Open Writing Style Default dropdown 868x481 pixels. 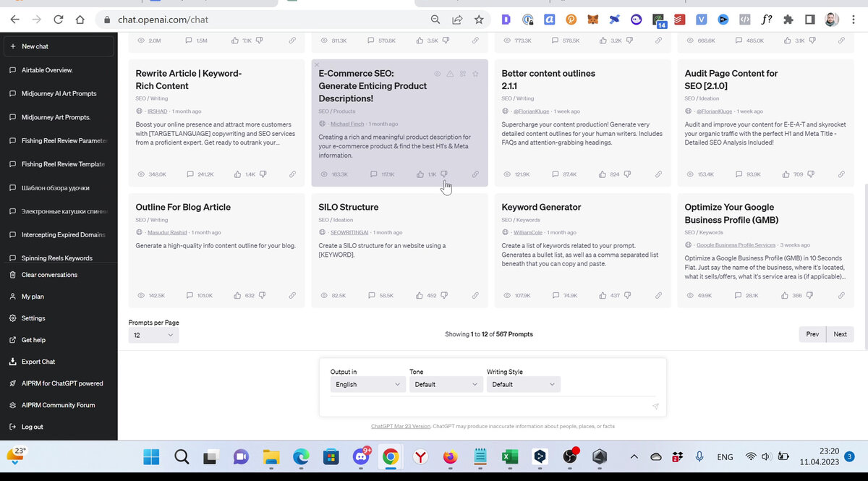[x=524, y=384]
